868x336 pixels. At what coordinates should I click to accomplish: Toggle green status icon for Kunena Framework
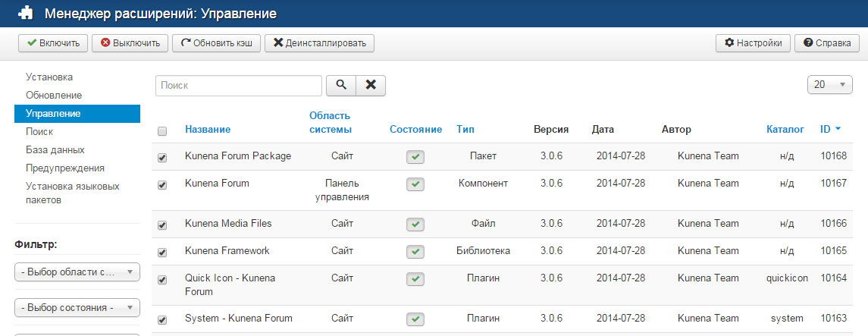click(415, 251)
